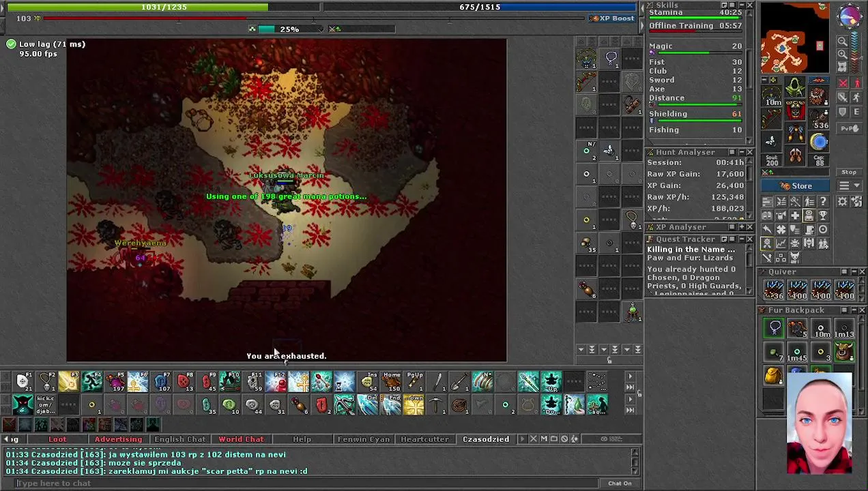This screenshot has width=868, height=491.
Task: Open the XP Analyser panel menu
Action: [x=732, y=227]
